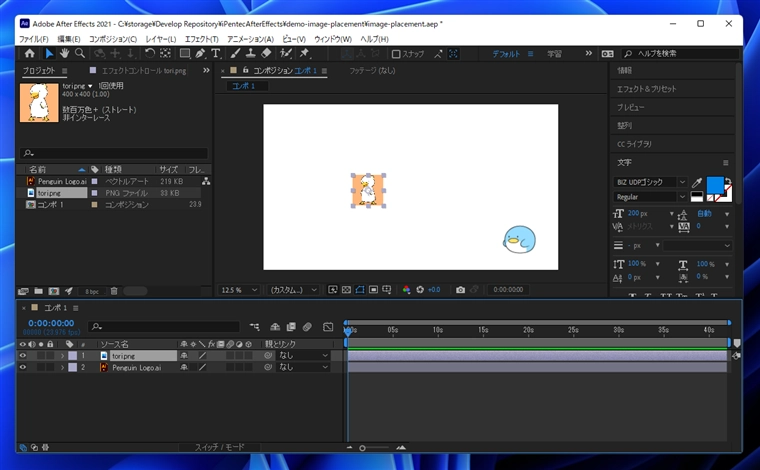Screen dimensions: 760x470
Task: Switch to the デフォルト workspace
Action: coord(506,54)
